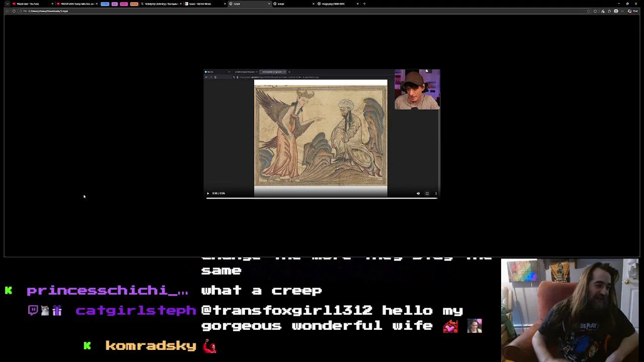Click the komradsky username in chat

pos(150,345)
